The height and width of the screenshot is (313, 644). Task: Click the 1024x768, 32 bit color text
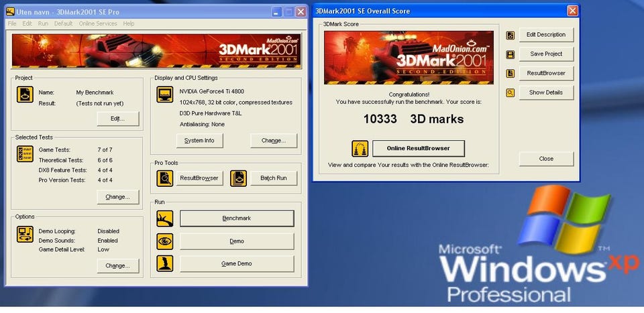[x=235, y=102]
